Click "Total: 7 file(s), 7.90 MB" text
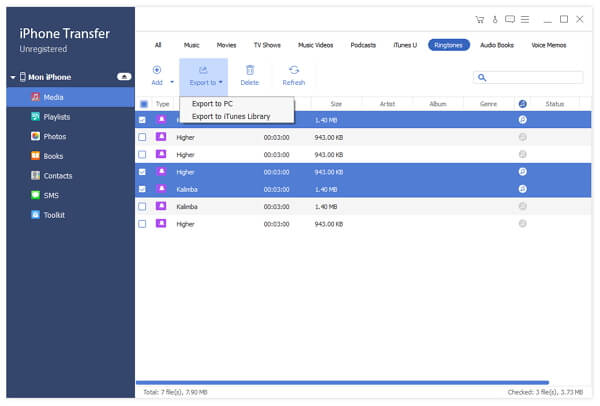The width and height of the screenshot is (600, 406). pyautogui.click(x=175, y=392)
